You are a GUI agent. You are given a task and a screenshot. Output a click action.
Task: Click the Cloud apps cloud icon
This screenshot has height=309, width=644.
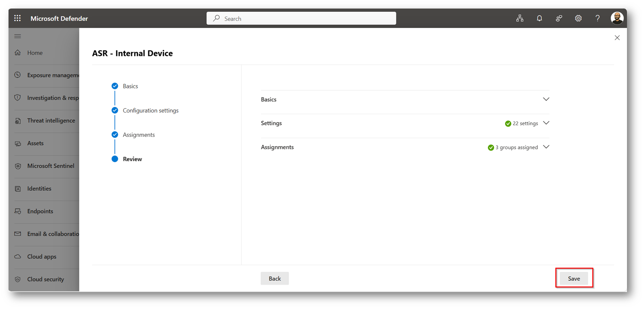(17, 256)
